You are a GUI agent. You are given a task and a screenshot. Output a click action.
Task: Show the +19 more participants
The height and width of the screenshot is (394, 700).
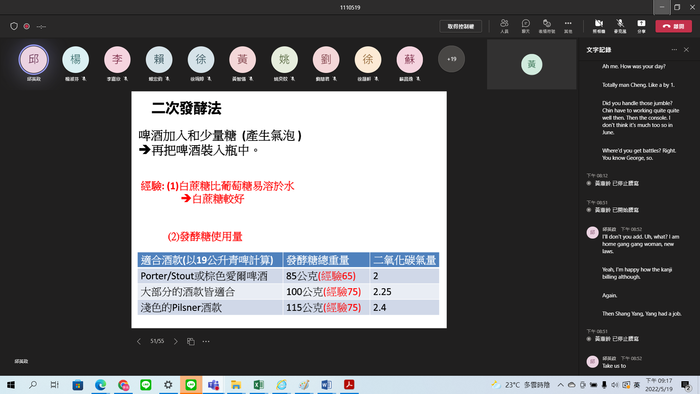point(451,59)
